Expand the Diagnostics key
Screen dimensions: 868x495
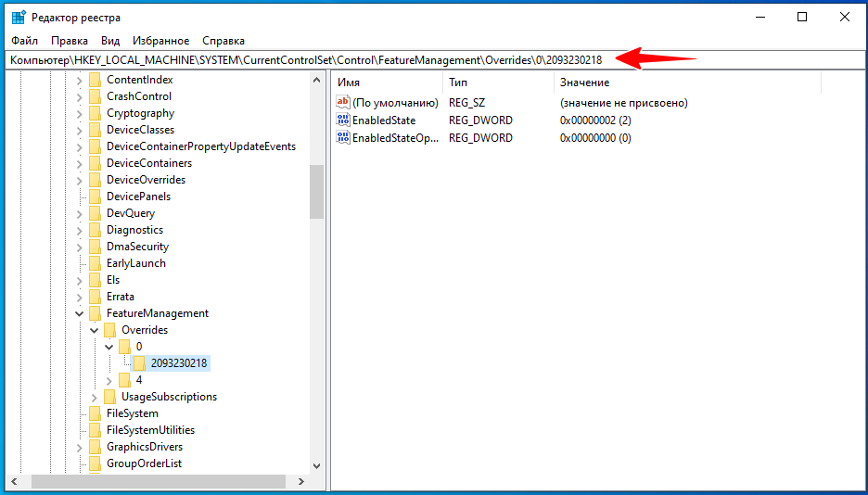click(79, 230)
